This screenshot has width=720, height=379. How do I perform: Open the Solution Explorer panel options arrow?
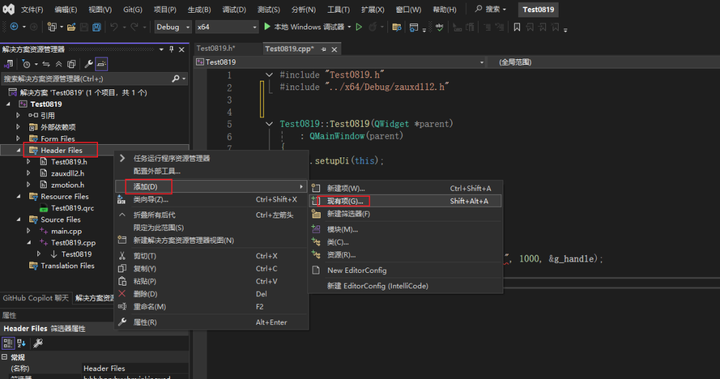tap(161, 49)
